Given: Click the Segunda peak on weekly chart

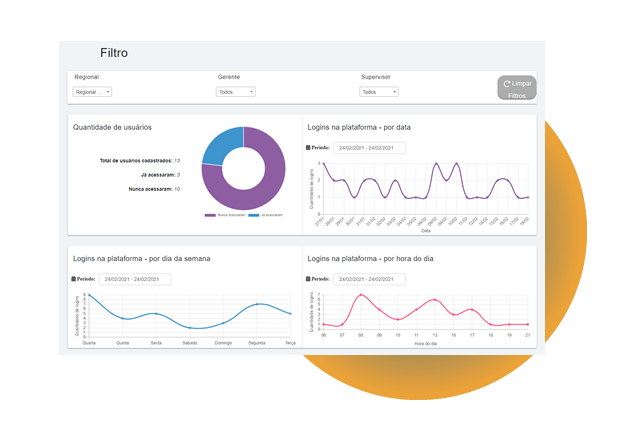Looking at the screenshot, I should click(257, 304).
